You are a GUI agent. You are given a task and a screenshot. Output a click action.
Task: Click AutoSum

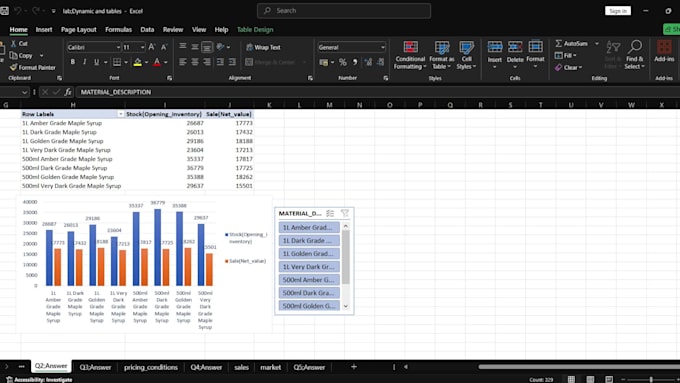[572, 43]
